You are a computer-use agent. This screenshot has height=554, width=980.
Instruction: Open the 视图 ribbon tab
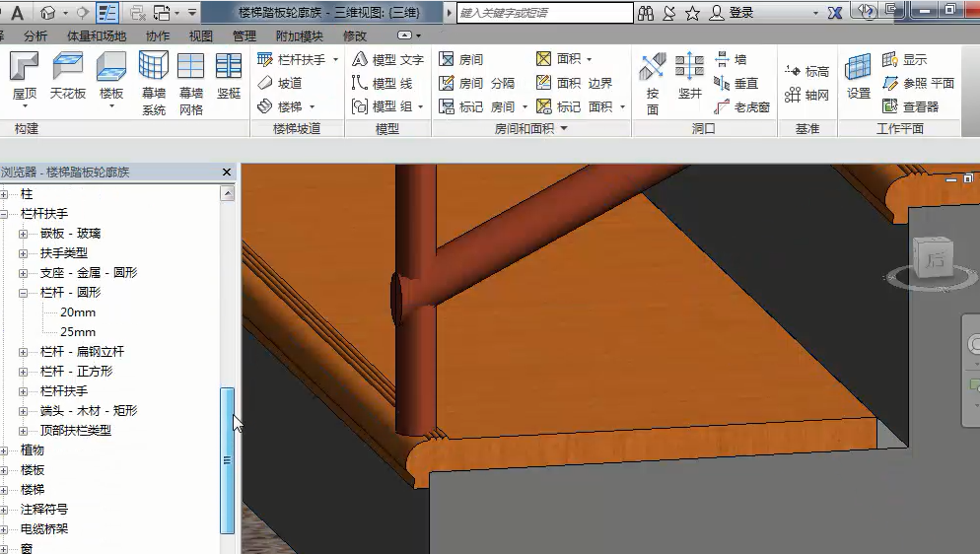[x=201, y=35]
